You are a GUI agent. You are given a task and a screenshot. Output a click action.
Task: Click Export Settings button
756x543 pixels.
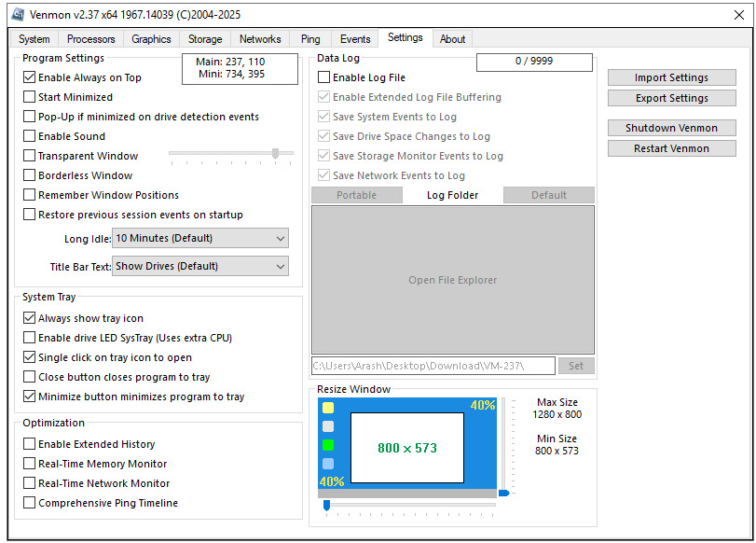[x=671, y=98]
